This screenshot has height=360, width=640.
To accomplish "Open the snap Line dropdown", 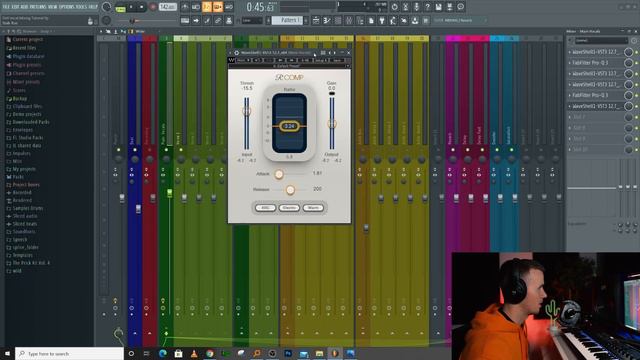I will pyautogui.click(x=252, y=20).
